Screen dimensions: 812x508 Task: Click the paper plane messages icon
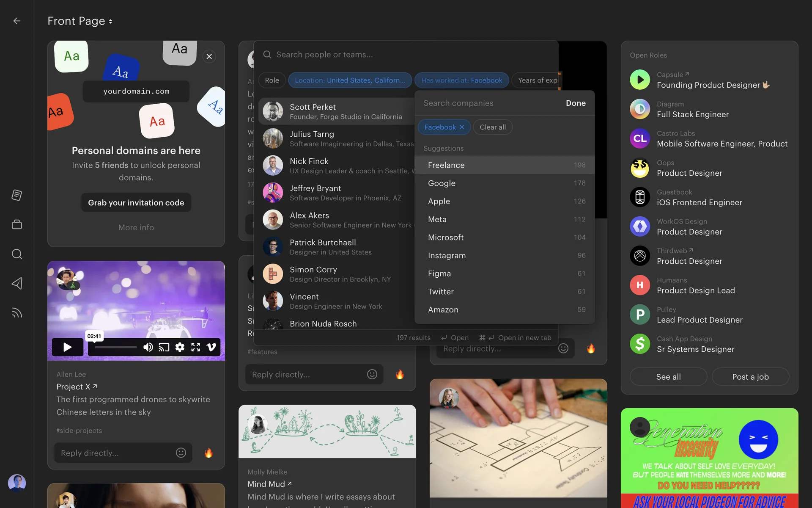click(17, 283)
